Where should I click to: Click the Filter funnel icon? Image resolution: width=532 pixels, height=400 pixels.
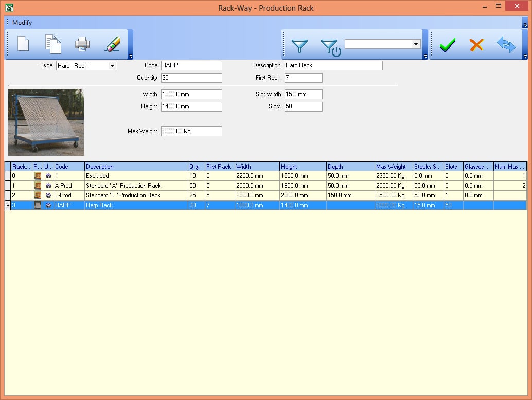[x=299, y=46]
